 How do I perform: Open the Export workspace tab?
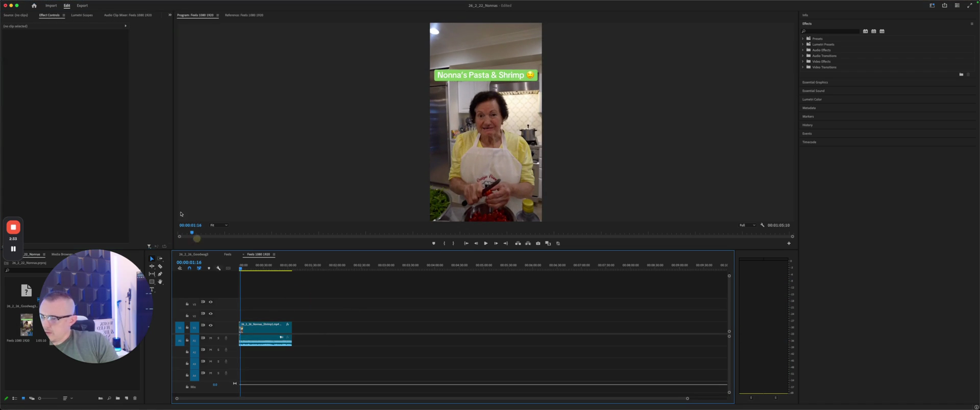tap(82, 6)
